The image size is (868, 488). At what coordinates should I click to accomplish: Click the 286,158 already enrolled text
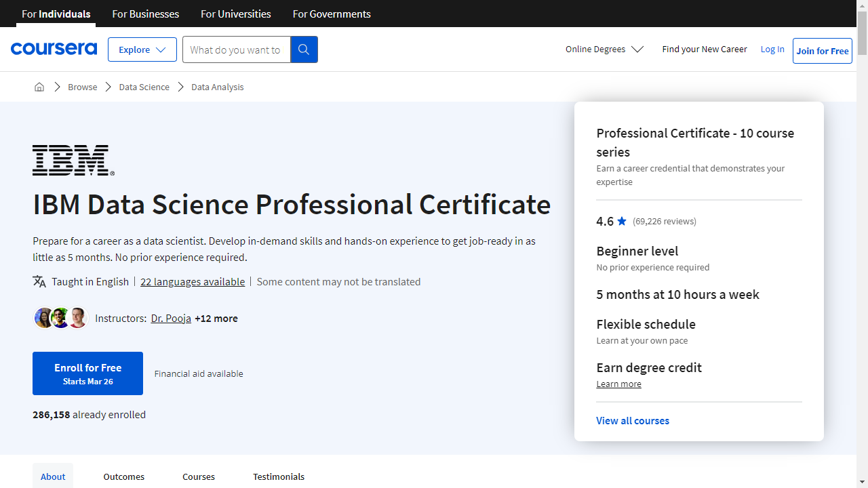coord(89,414)
